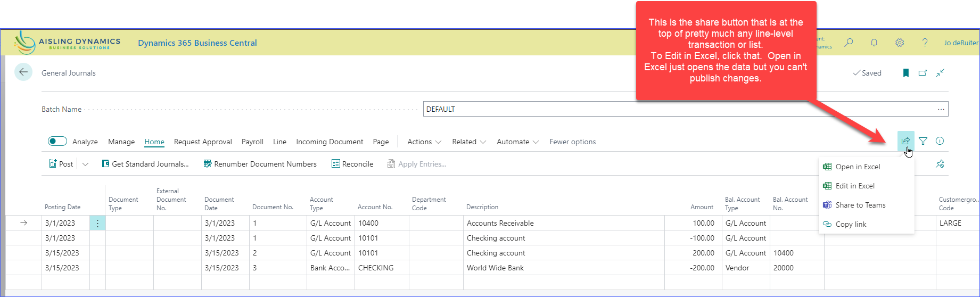Viewport: 980px width, 297px height.
Task: Click the 10400 account number cell
Action: tap(382, 223)
